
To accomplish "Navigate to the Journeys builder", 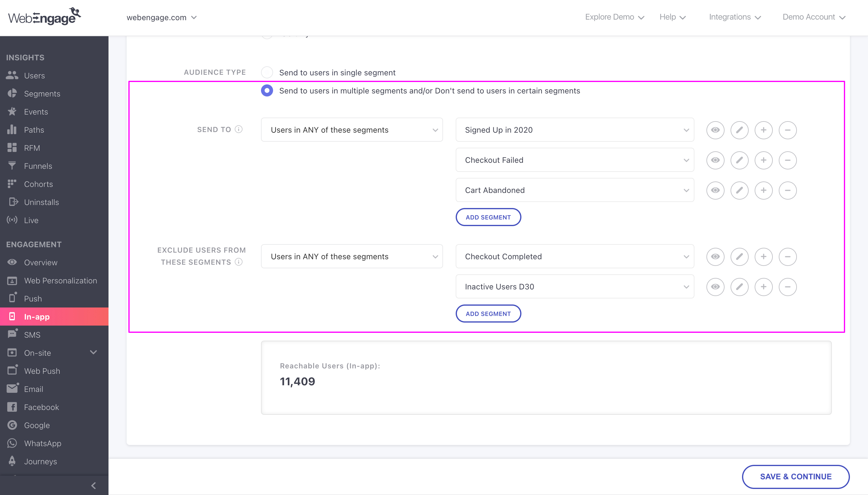I will pos(40,461).
